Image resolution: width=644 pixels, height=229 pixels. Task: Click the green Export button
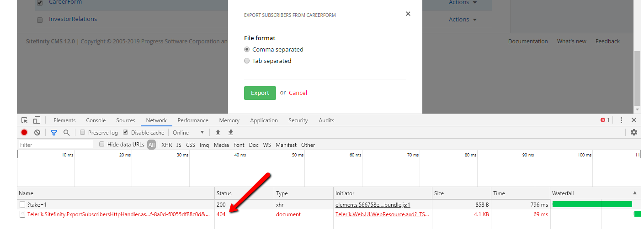(260, 93)
